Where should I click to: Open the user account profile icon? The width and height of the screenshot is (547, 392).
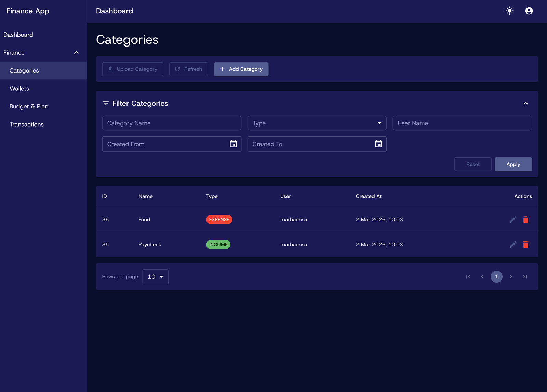click(x=529, y=11)
